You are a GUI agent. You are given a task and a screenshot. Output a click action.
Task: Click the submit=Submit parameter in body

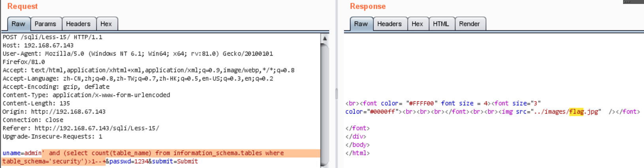pyautogui.click(x=175, y=161)
